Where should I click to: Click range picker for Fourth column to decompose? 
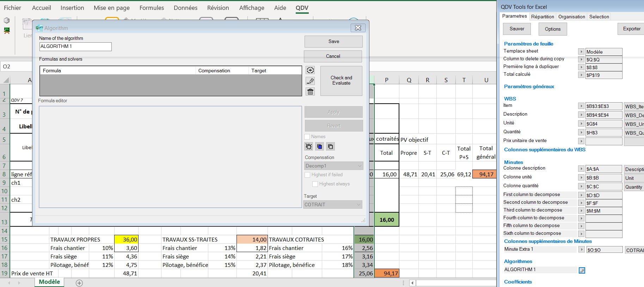click(x=581, y=219)
